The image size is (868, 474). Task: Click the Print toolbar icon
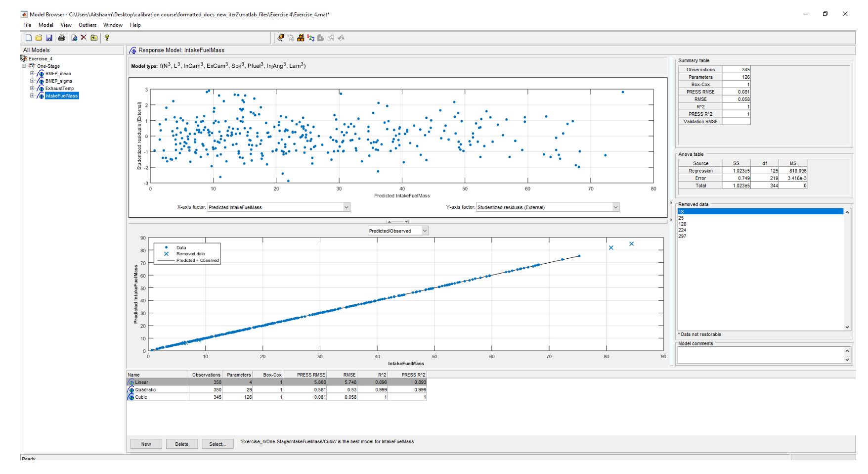click(x=61, y=38)
